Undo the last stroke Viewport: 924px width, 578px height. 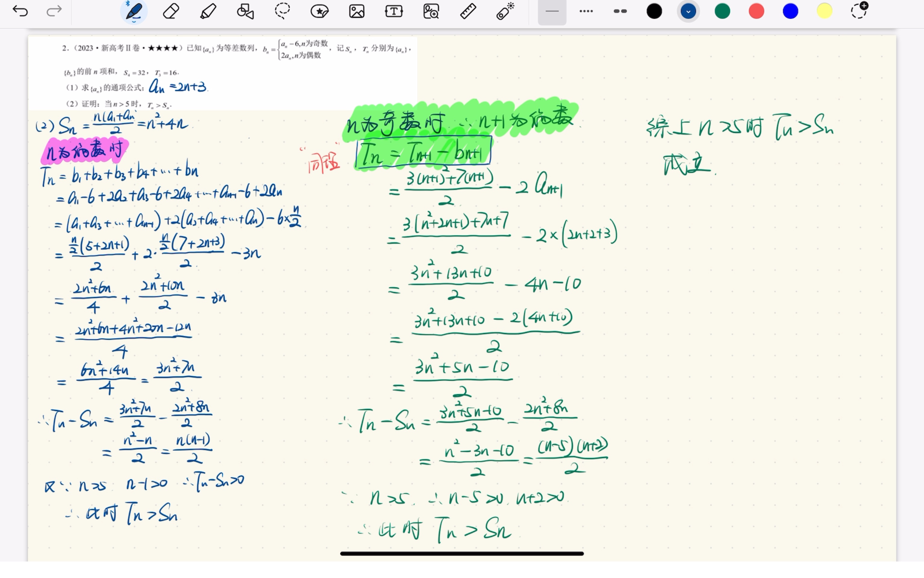click(20, 11)
